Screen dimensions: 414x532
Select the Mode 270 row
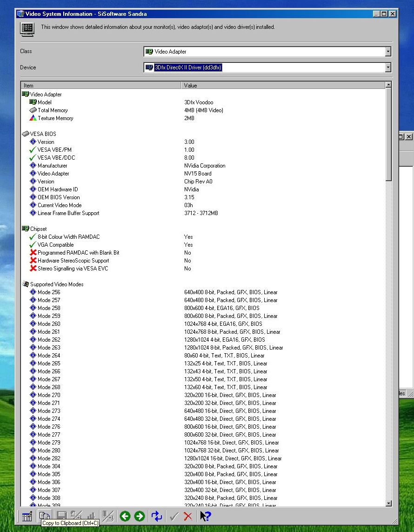[x=203, y=395]
